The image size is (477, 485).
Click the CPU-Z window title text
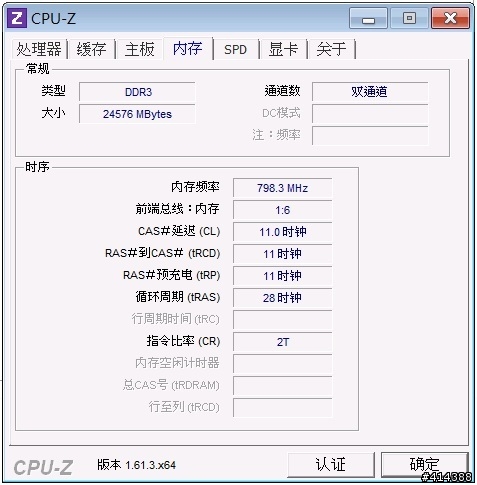(x=53, y=19)
